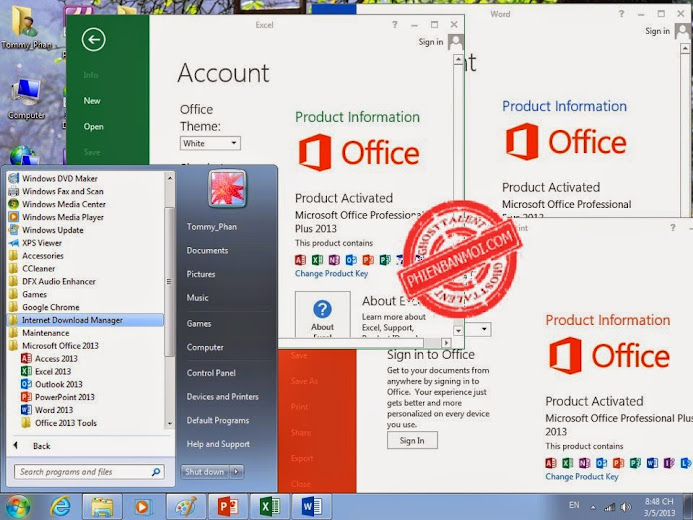Open the New tab in Excel backstage
This screenshot has width=693, height=520.
coord(92,101)
